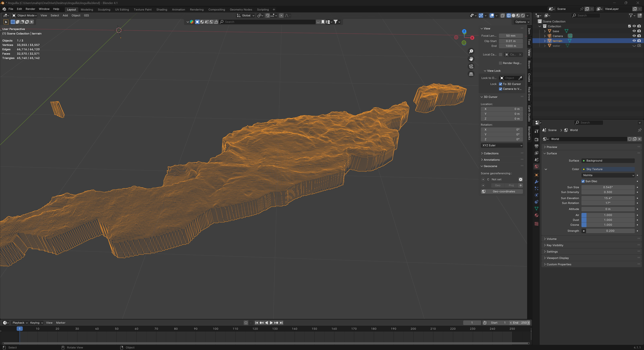Click the zoom magnifier viewport gizmo
644x350 pixels.
[x=471, y=51]
